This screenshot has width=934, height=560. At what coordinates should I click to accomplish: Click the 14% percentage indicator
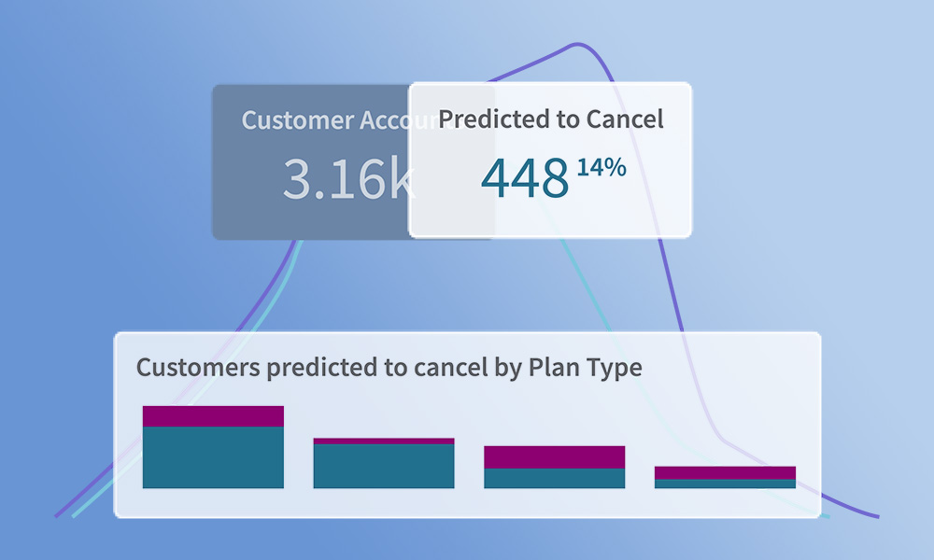[601, 169]
